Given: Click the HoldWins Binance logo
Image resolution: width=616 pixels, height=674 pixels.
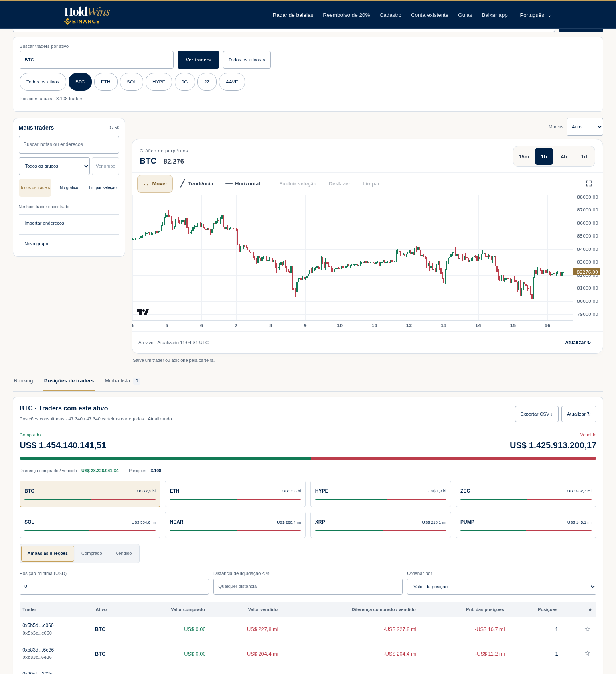Looking at the screenshot, I should (87, 15).
